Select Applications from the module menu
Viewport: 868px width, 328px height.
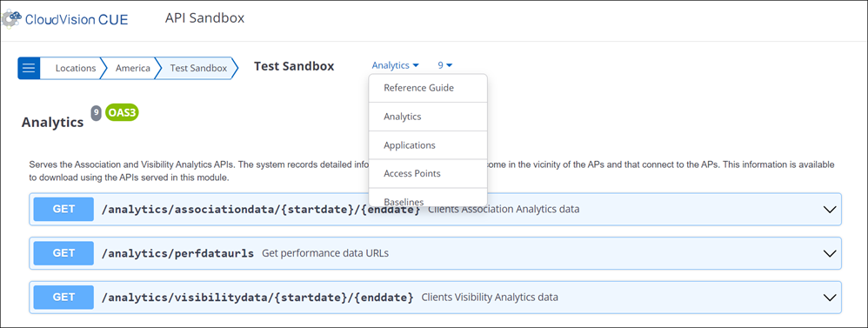tap(428, 145)
